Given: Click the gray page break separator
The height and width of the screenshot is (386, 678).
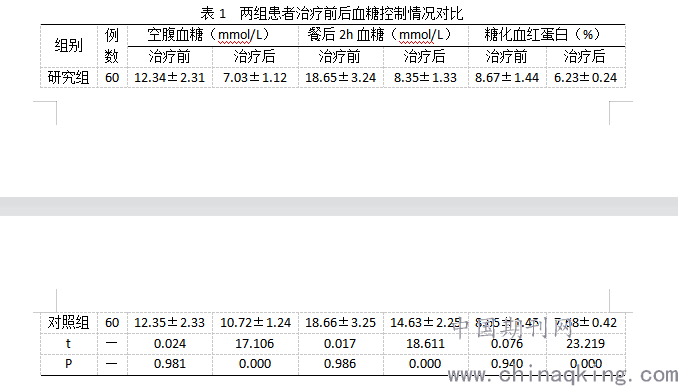Looking at the screenshot, I should pyautogui.click(x=339, y=206).
